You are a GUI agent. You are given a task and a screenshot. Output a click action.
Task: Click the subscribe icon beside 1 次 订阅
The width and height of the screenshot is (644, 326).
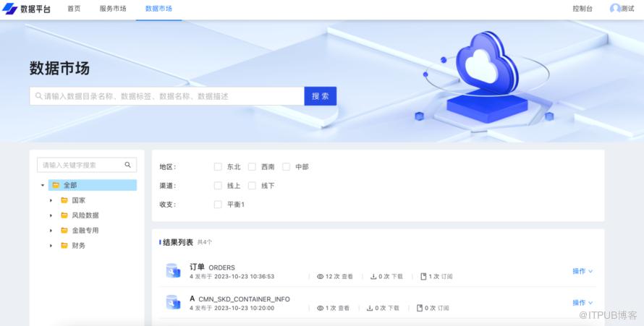pyautogui.click(x=423, y=277)
